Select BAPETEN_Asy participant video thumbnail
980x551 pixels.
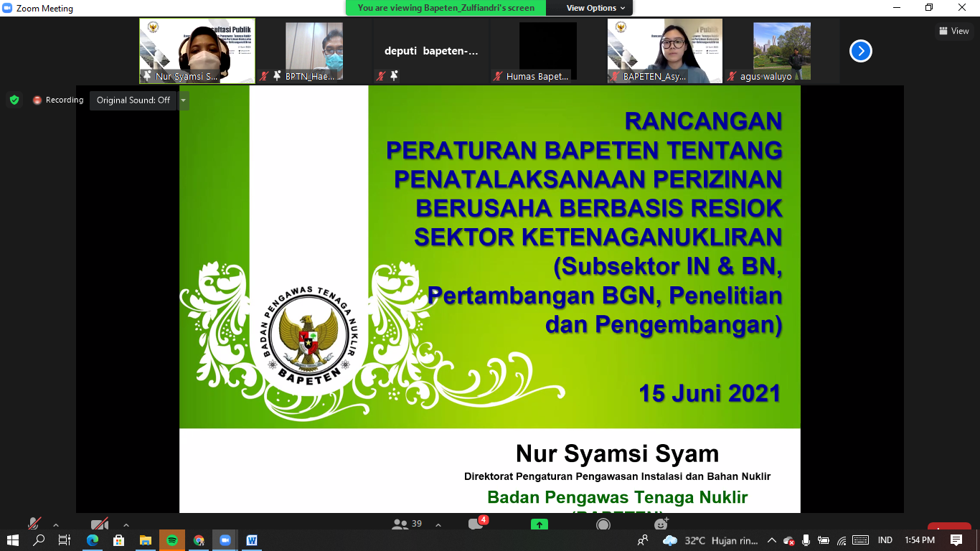665,51
